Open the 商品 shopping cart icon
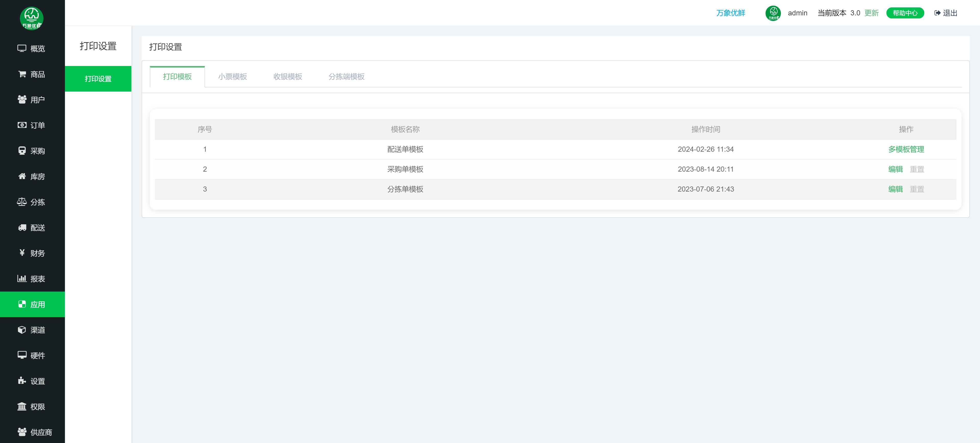 (x=22, y=74)
